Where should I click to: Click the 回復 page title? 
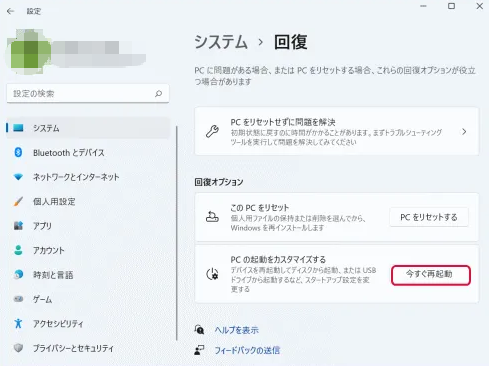[291, 42]
